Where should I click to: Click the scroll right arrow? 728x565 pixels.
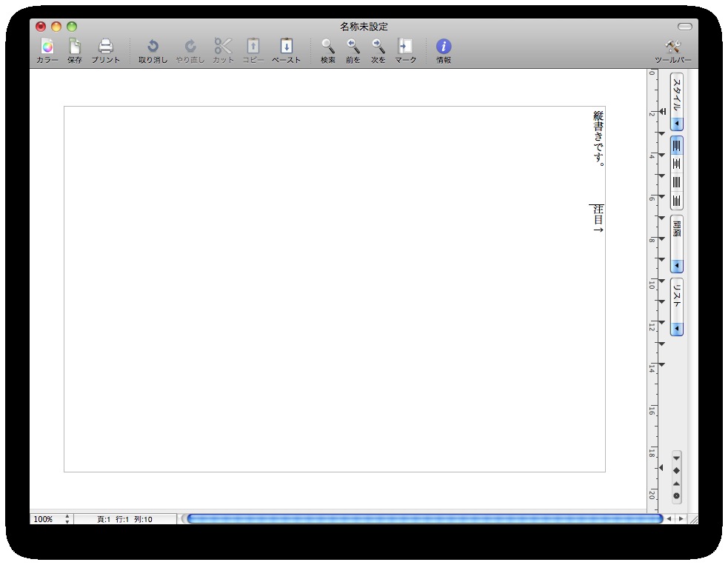681,518
